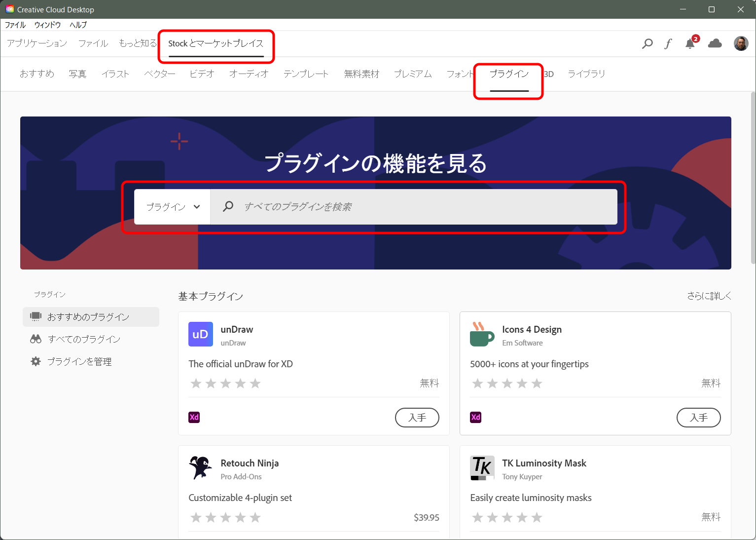Click the Xd badge on unDraw card
This screenshot has height=540, width=756.
pyautogui.click(x=194, y=417)
